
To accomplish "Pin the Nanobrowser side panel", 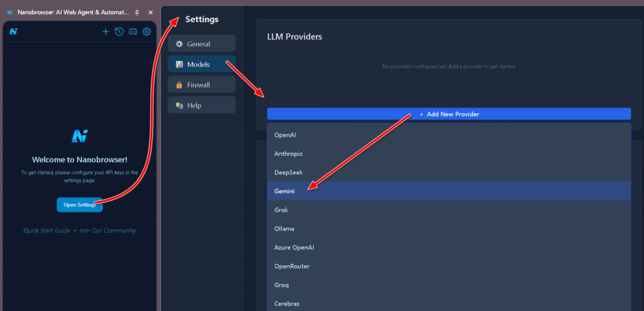I will pyautogui.click(x=136, y=13).
